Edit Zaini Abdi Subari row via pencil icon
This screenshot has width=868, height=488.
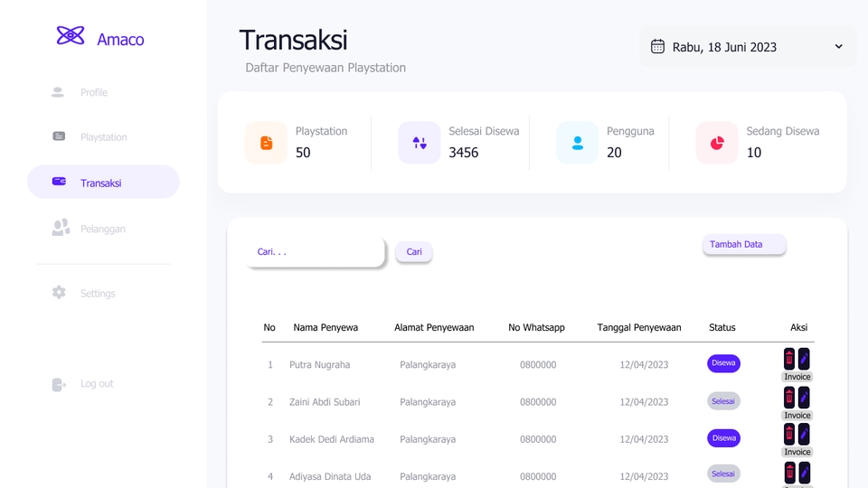pyautogui.click(x=804, y=398)
